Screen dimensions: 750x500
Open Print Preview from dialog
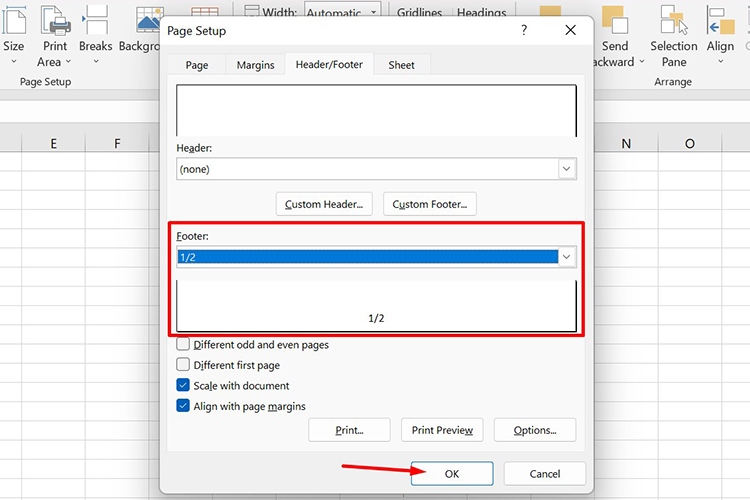coord(442,430)
